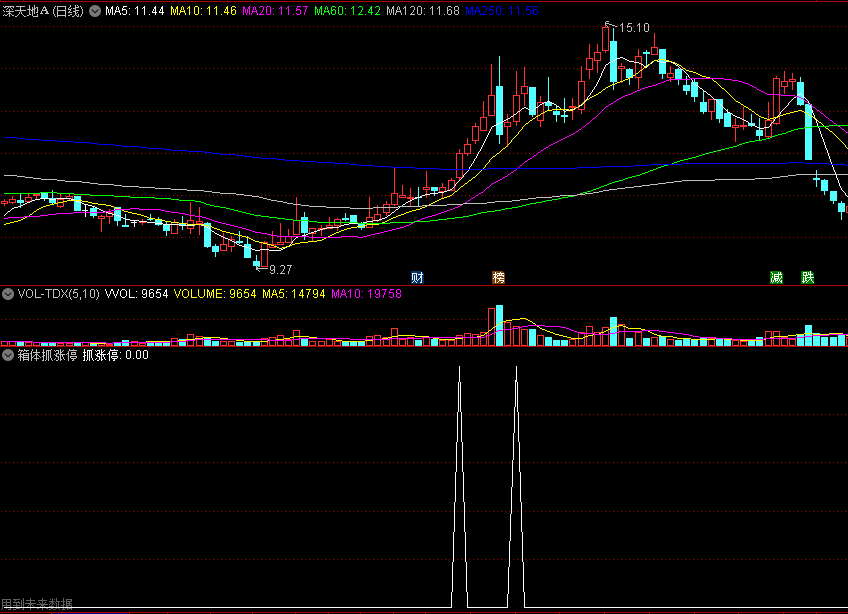The width and height of the screenshot is (848, 614).
Task: Open the main chart indicator dropdown arrow
Action: (x=95, y=11)
